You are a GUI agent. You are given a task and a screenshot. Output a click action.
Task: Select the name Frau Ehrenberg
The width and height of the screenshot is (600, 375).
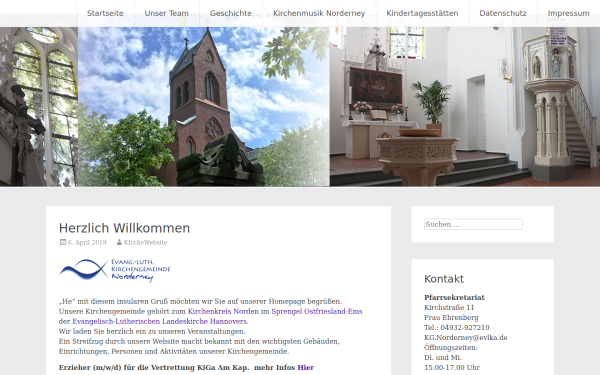click(x=451, y=317)
